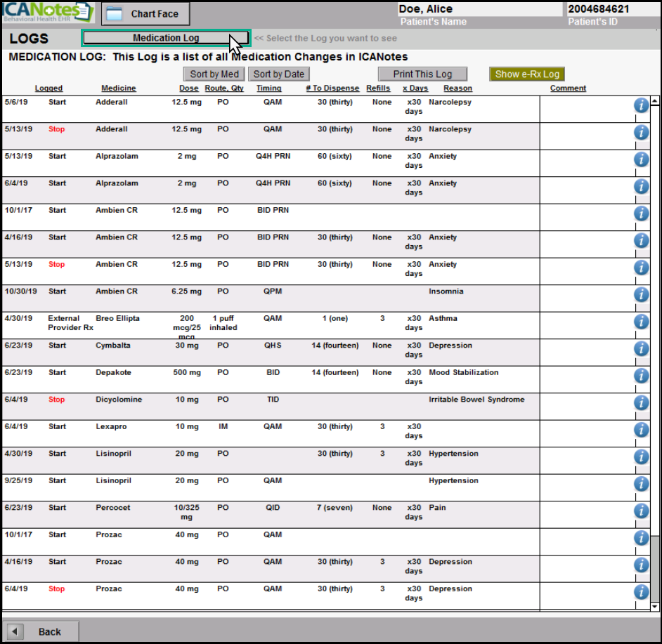
Task: Print This Log
Action: click(x=422, y=74)
